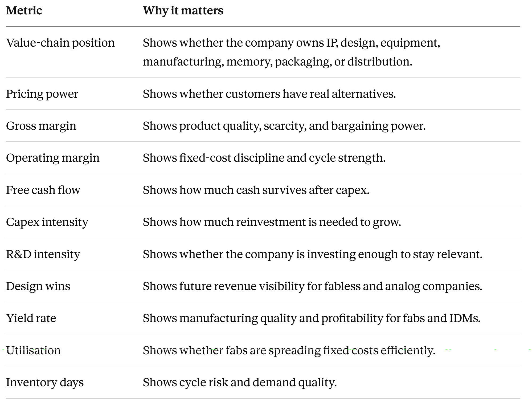The image size is (532, 402).
Task: Click the text about customers' real alternatives
Action: [x=269, y=94]
